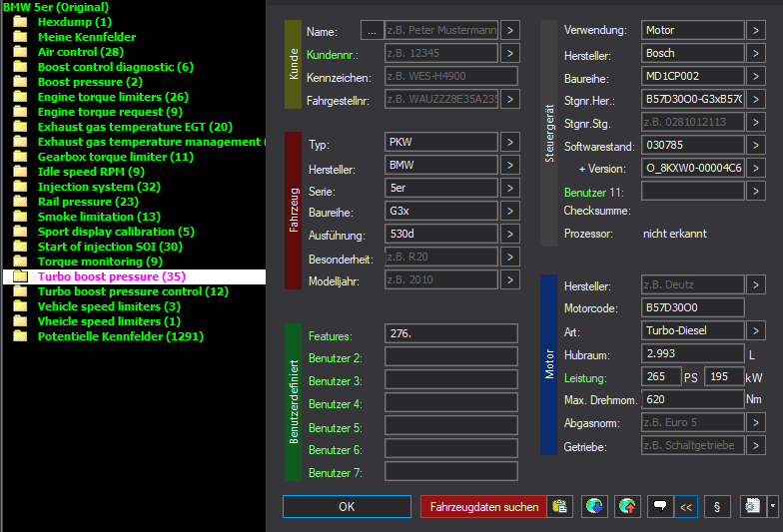Open the arrow next to Fahrgestellnr. field
Image resolution: width=783 pixels, height=532 pixels.
click(509, 99)
